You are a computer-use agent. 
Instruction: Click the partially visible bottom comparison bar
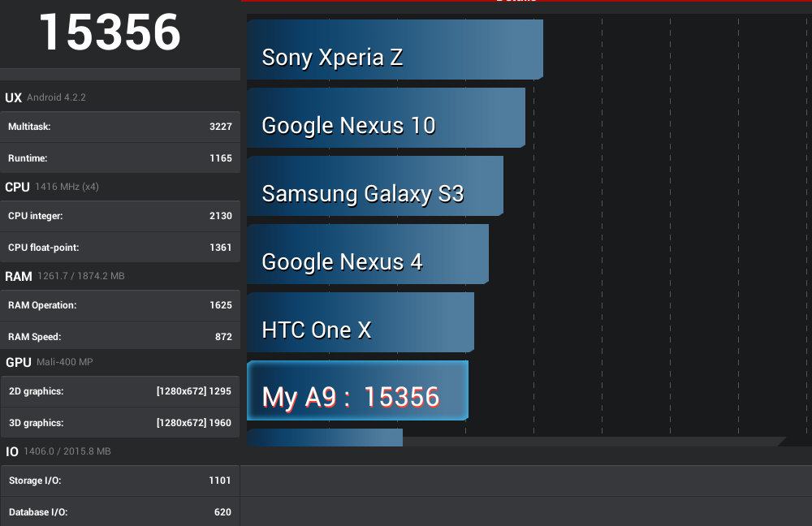point(325,438)
